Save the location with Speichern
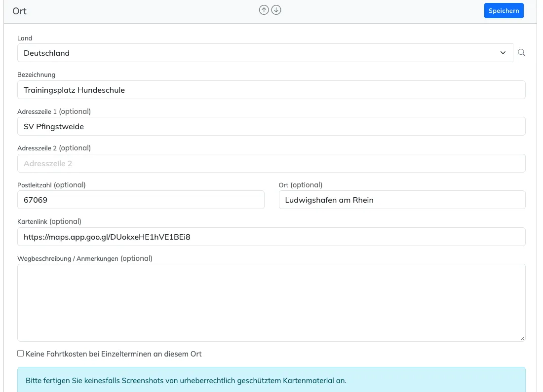The image size is (543, 392). click(x=504, y=11)
